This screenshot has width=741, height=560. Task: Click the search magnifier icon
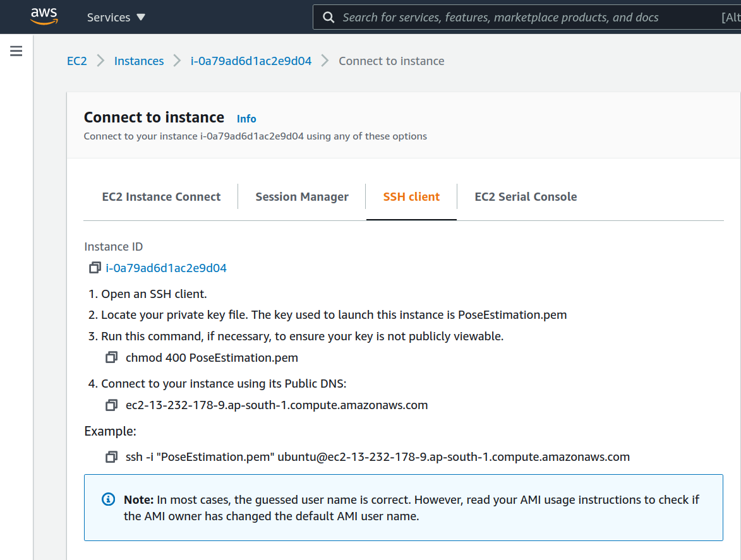pos(328,17)
